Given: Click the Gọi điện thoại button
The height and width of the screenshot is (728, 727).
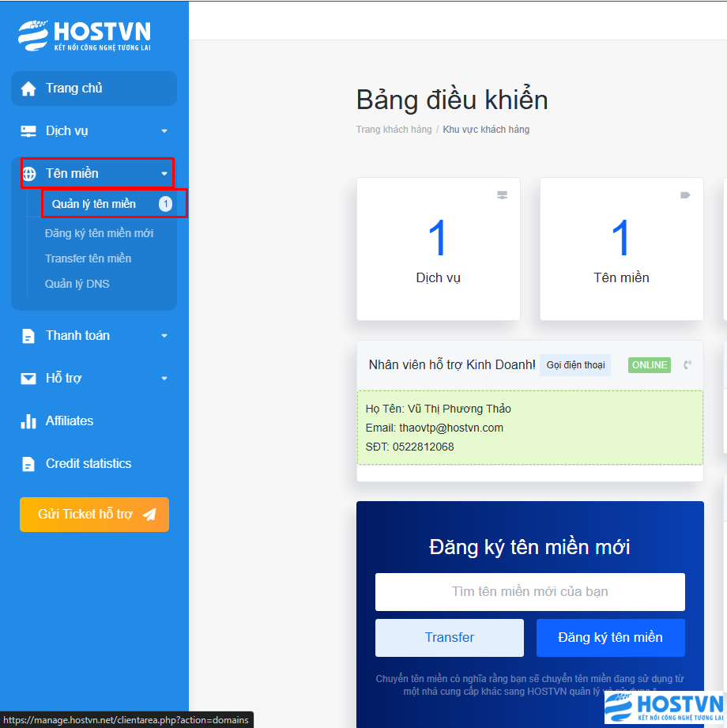Looking at the screenshot, I should click(575, 365).
